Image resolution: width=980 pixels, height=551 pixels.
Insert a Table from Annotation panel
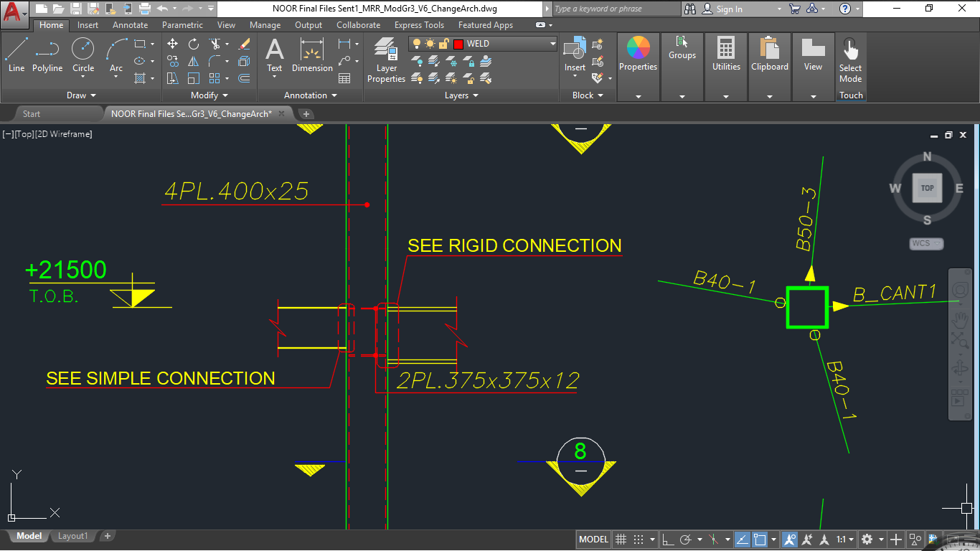point(344,78)
